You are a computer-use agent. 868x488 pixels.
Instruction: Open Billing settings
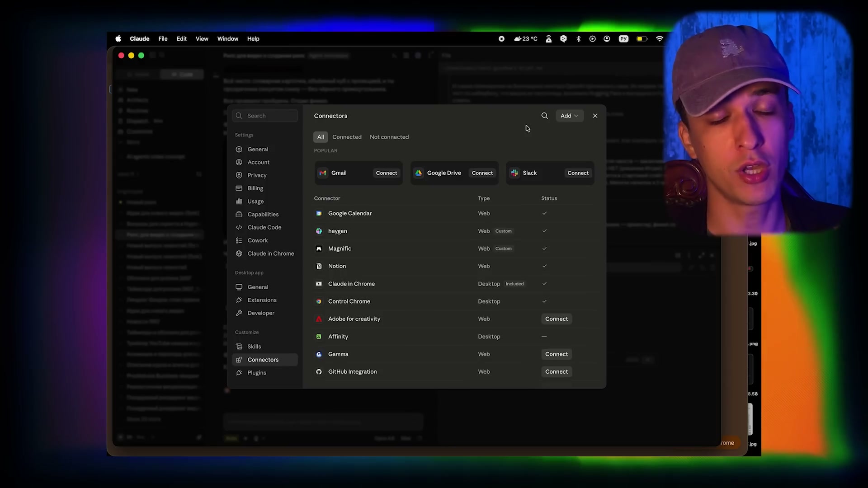pyautogui.click(x=265, y=188)
